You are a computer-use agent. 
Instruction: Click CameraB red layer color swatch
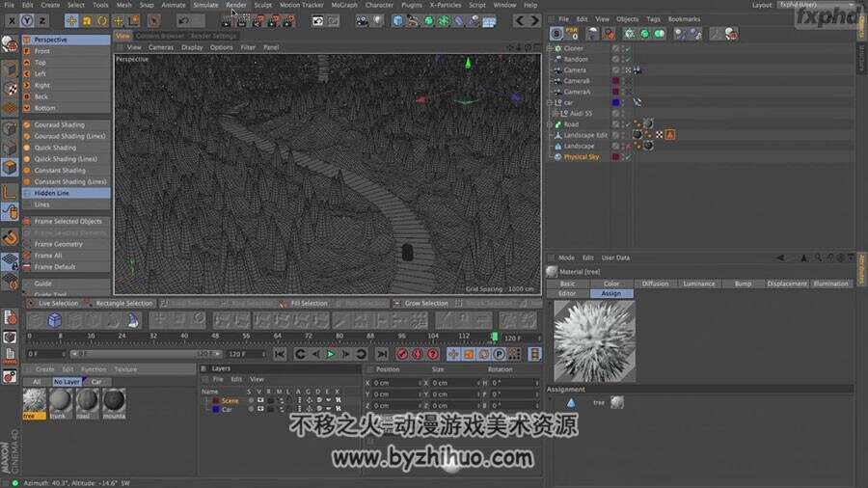pos(615,81)
